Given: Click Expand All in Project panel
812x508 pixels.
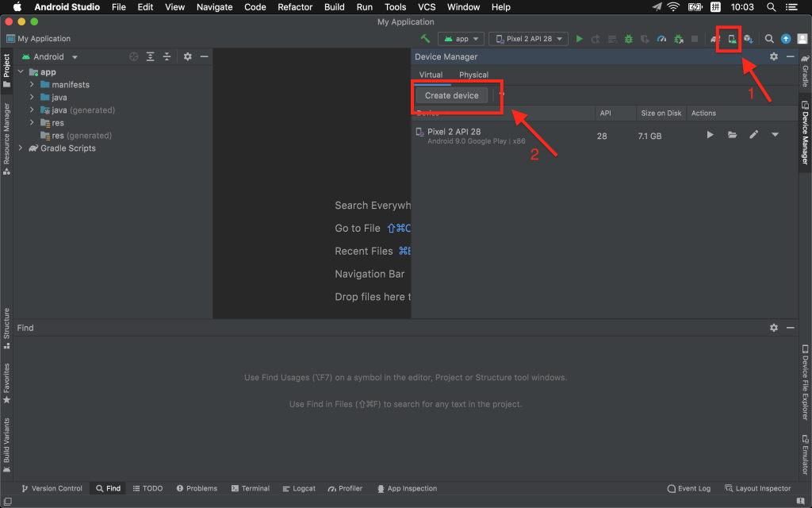Looking at the screenshot, I should (150, 56).
